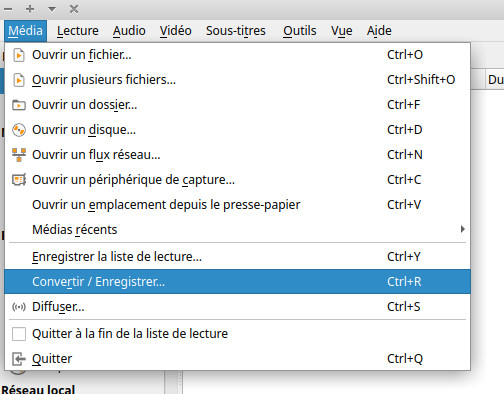Choose Ouvrir un emplacement depuis le presse-papier
The height and width of the screenshot is (394, 504).
coord(237,205)
